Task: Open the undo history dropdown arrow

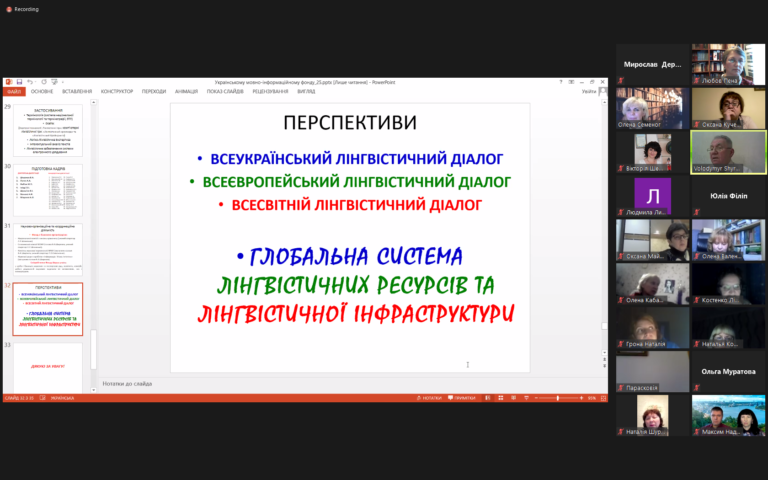Action: pyautogui.click(x=35, y=82)
